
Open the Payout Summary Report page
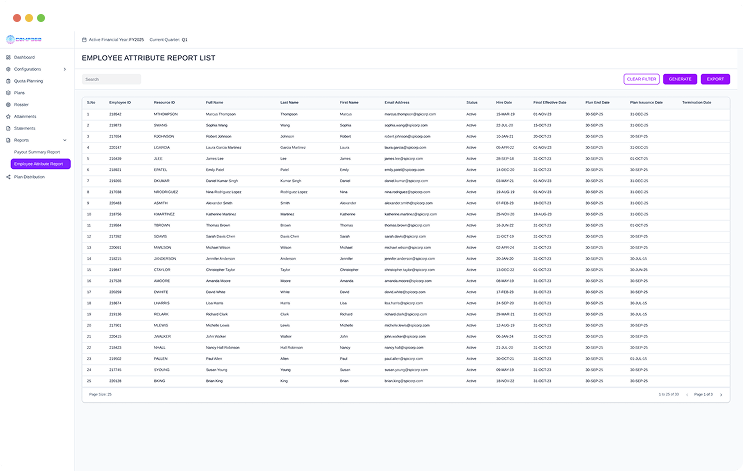37,152
